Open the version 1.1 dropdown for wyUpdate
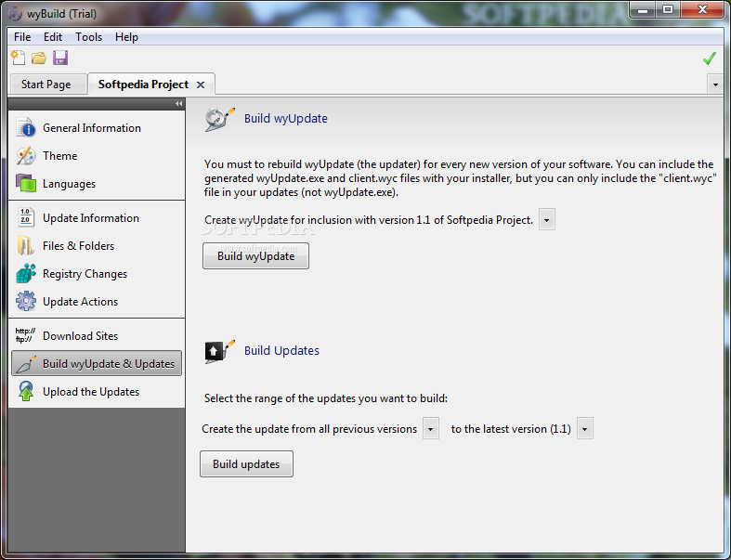The image size is (731, 560). click(546, 219)
